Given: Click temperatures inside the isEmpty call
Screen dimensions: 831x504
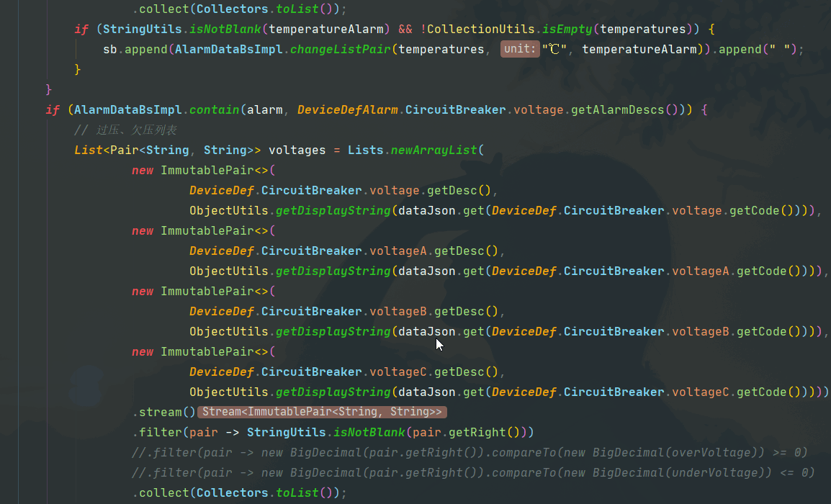Looking at the screenshot, I should (643, 29).
